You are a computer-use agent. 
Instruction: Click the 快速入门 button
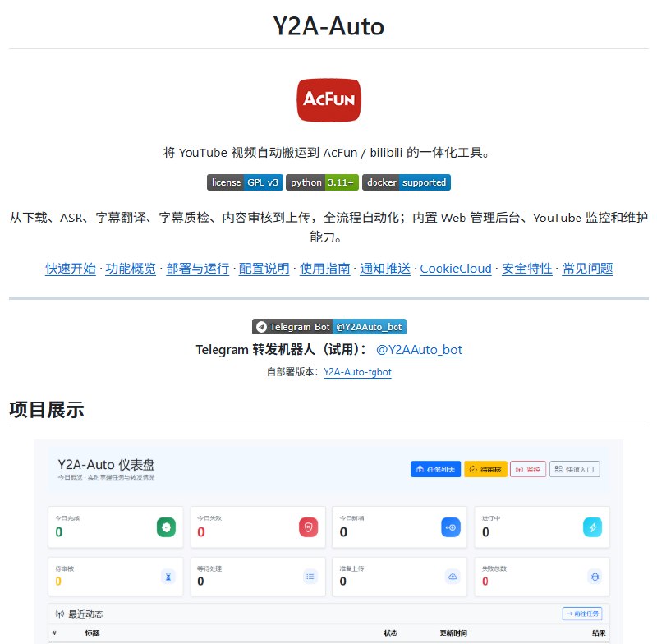(x=574, y=469)
